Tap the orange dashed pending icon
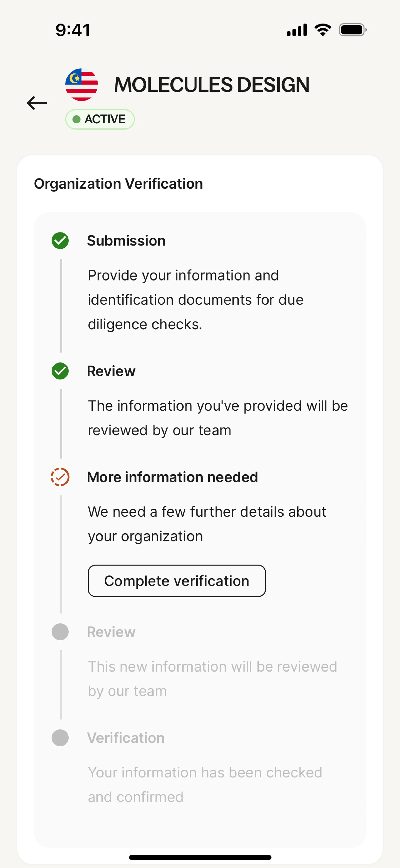Screen dimensions: 400x868 coord(60,477)
